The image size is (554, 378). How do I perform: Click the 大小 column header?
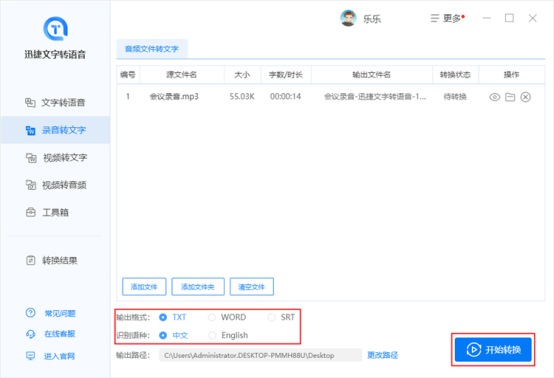[x=242, y=75]
